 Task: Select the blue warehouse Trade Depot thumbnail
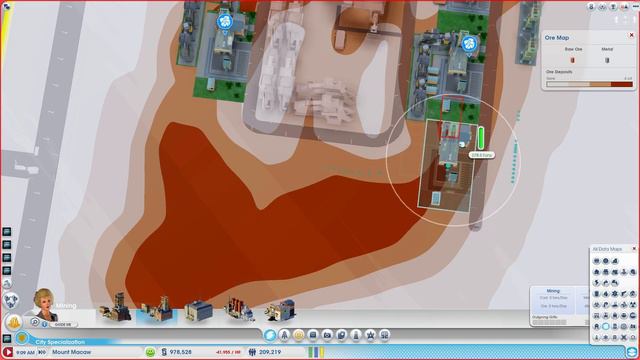point(198,310)
